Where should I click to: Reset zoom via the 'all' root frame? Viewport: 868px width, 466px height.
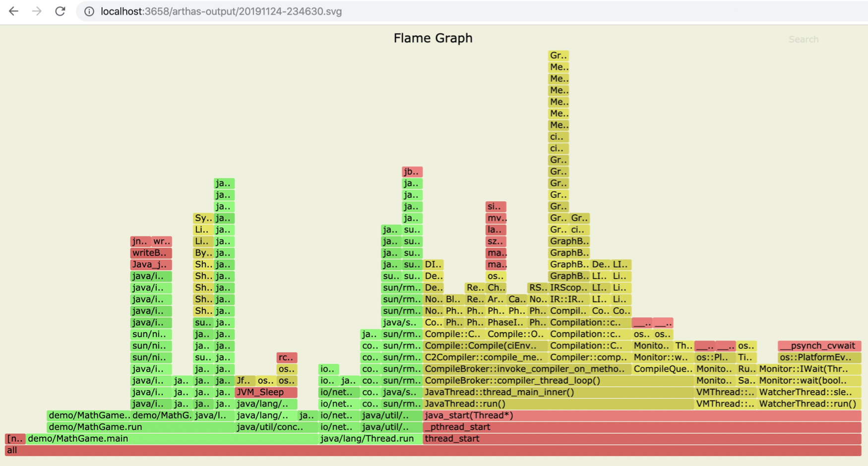[433, 450]
